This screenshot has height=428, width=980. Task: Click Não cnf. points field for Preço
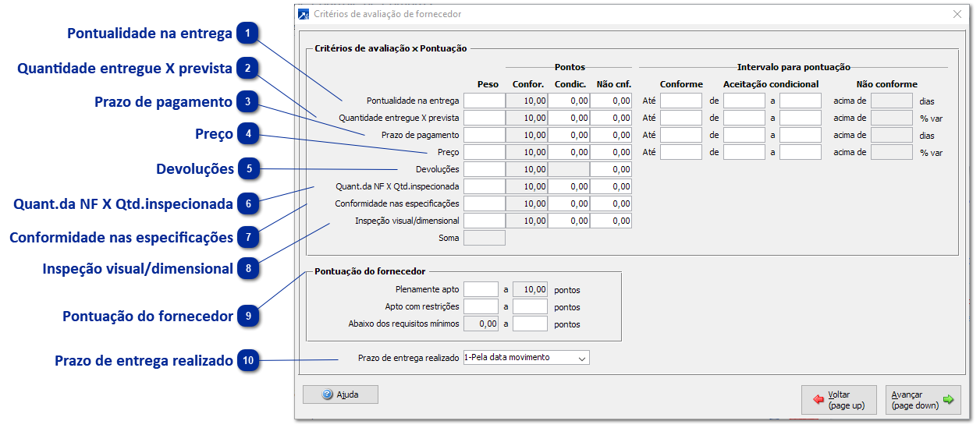pos(611,152)
